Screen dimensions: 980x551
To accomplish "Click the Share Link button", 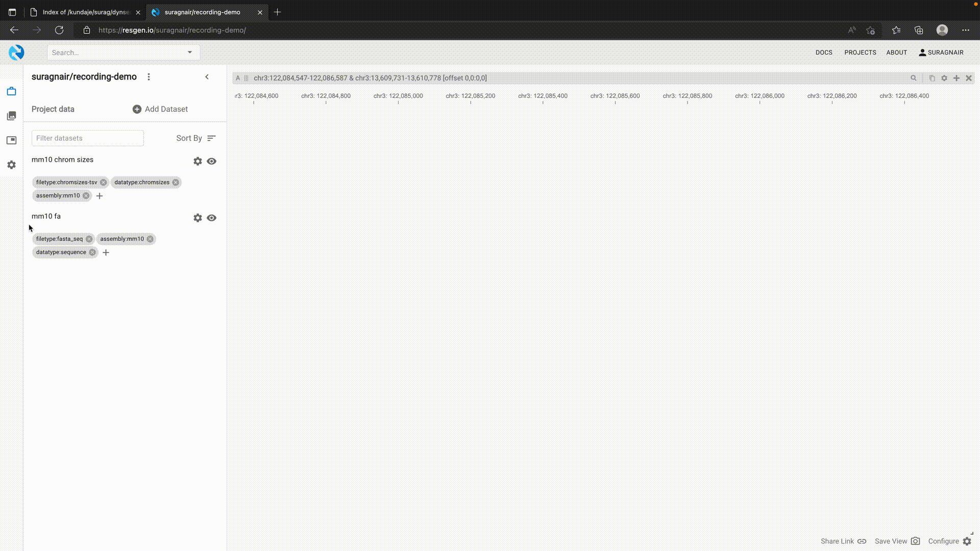I will pyautogui.click(x=843, y=541).
